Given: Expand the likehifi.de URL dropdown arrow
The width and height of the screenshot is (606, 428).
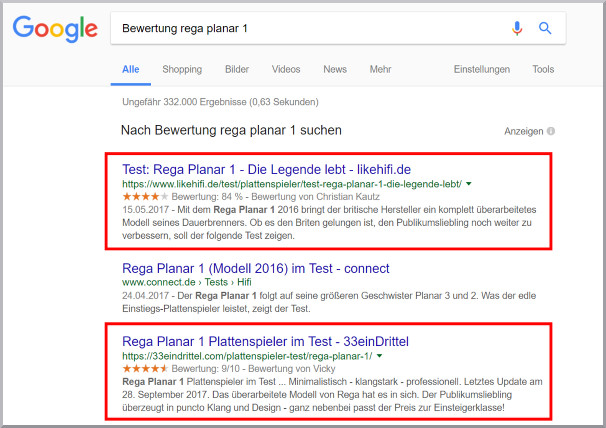Looking at the screenshot, I should (x=469, y=184).
